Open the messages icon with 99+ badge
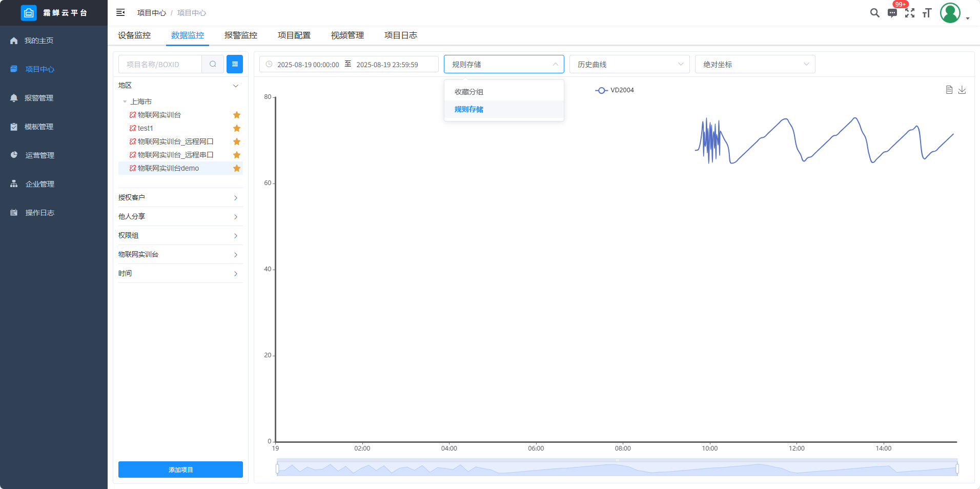 pos(892,13)
